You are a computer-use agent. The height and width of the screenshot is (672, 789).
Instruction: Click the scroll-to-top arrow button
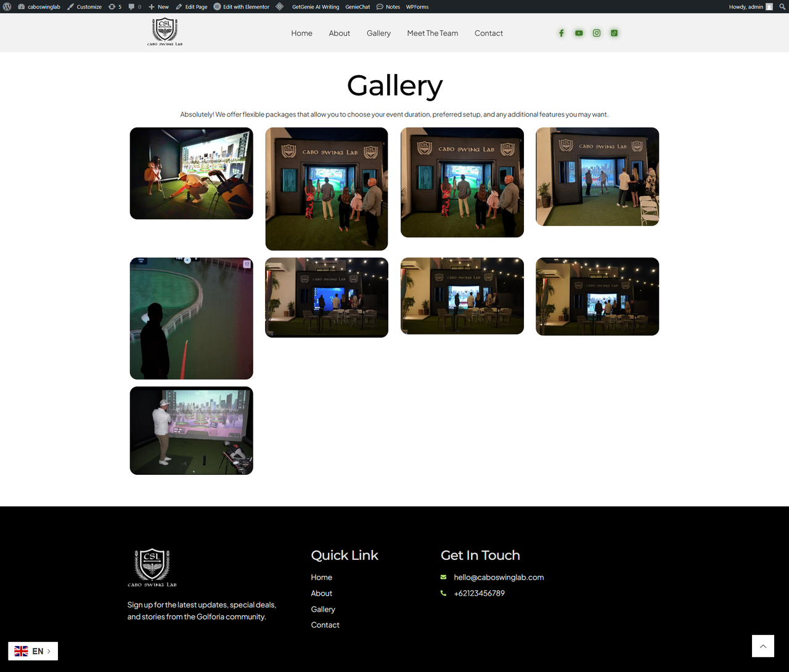pos(762,646)
